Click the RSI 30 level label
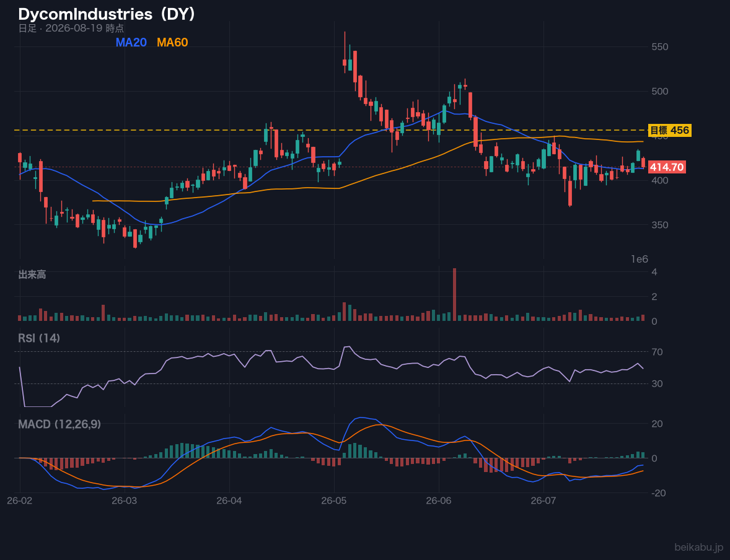This screenshot has height=560, width=730. click(657, 383)
